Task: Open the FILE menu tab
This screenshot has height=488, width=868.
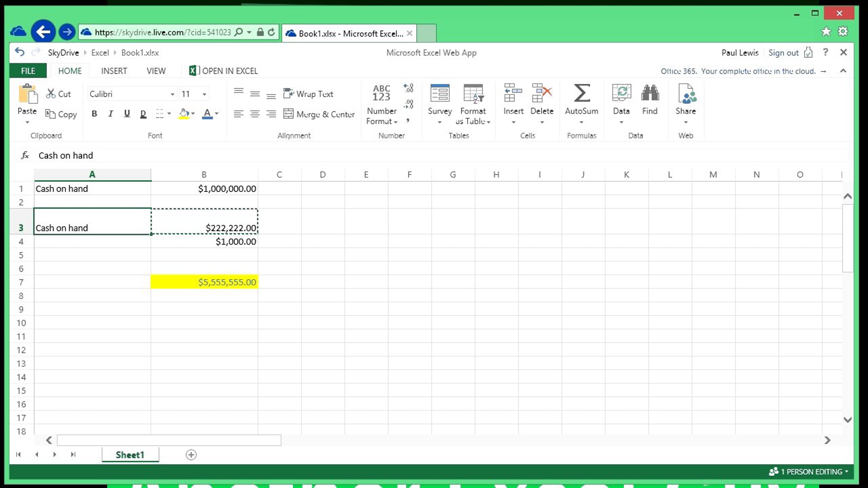Action: coord(28,71)
